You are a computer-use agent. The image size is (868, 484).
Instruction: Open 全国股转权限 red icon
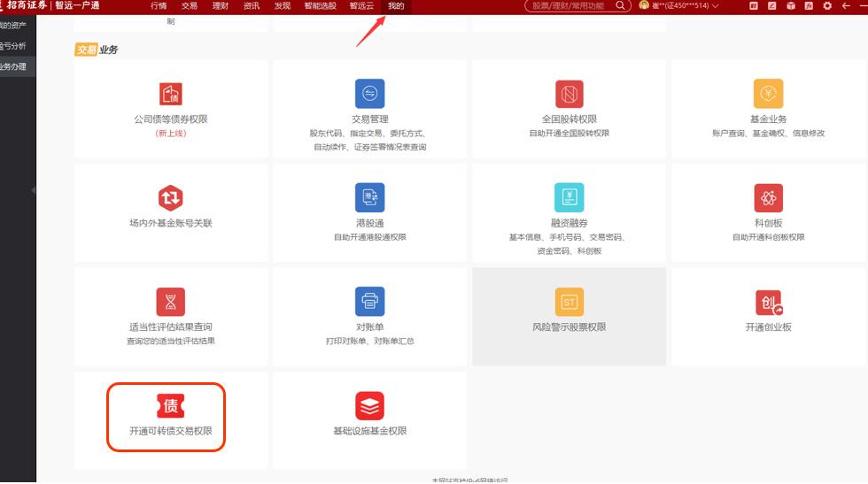tap(569, 94)
